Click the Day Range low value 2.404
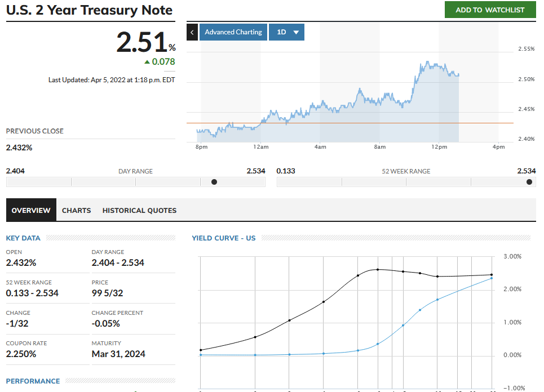The height and width of the screenshot is (392, 544). (15, 171)
